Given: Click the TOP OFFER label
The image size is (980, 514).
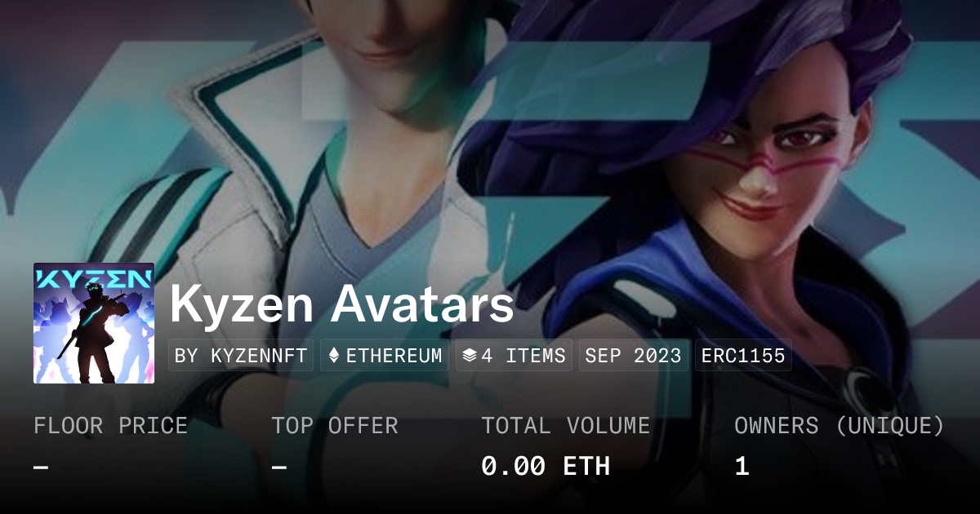Looking at the screenshot, I should 335,426.
